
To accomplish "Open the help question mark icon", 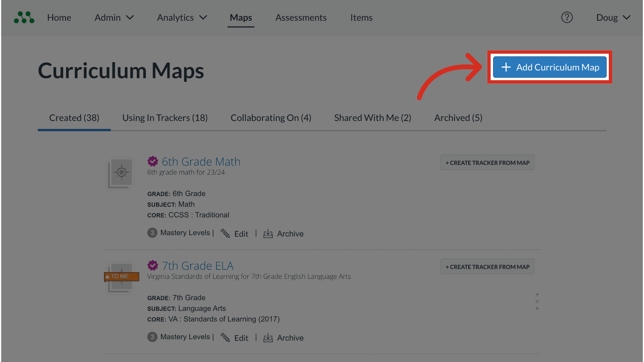I will (567, 17).
